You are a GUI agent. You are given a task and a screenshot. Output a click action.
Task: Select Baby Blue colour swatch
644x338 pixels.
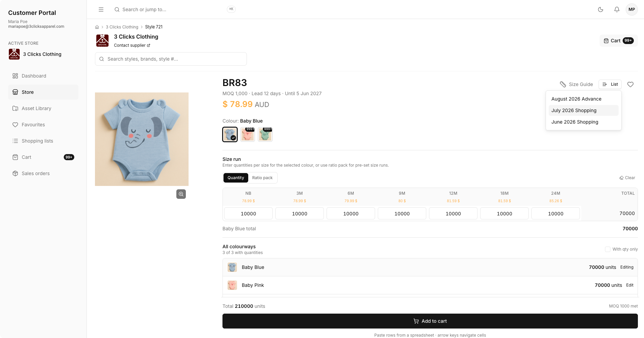point(230,134)
